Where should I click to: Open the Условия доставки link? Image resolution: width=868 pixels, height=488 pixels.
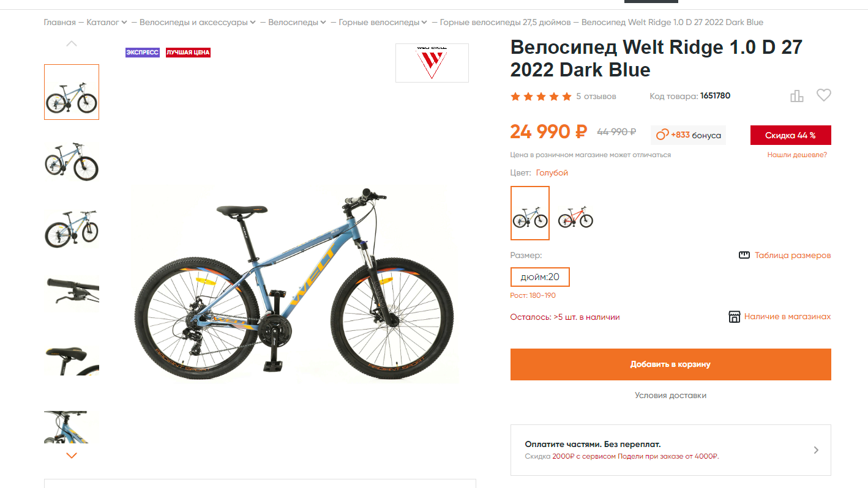(671, 396)
